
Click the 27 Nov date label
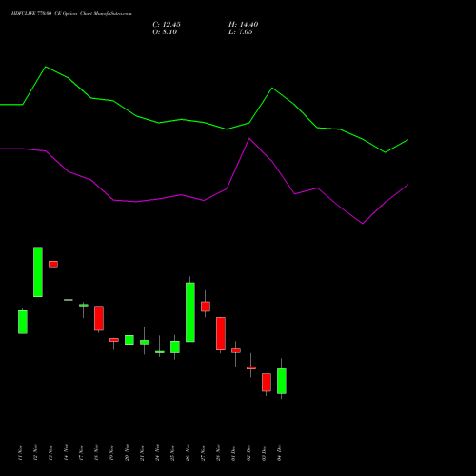coord(203,453)
